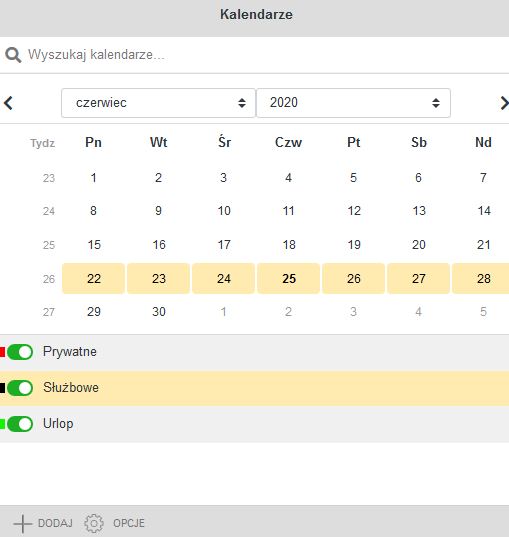This screenshot has width=509, height=537.
Task: Click the black Służbowe color swatch
Action: [x=2, y=388]
